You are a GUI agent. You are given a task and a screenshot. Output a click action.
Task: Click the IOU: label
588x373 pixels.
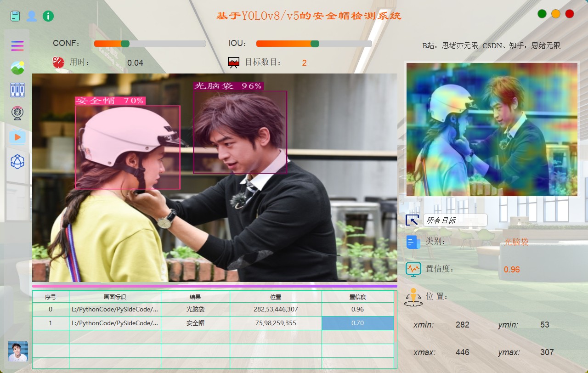[238, 44]
